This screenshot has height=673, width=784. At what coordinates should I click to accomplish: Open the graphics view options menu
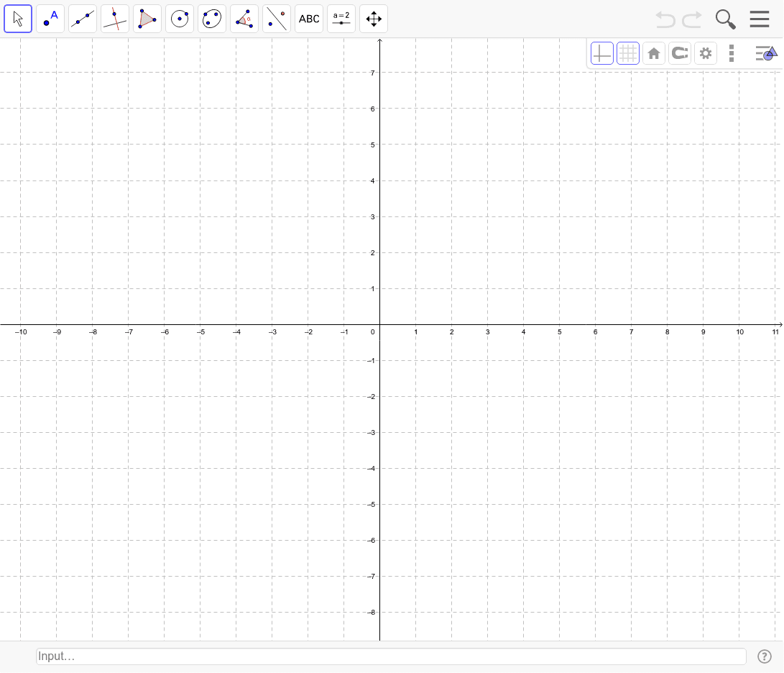tap(732, 52)
